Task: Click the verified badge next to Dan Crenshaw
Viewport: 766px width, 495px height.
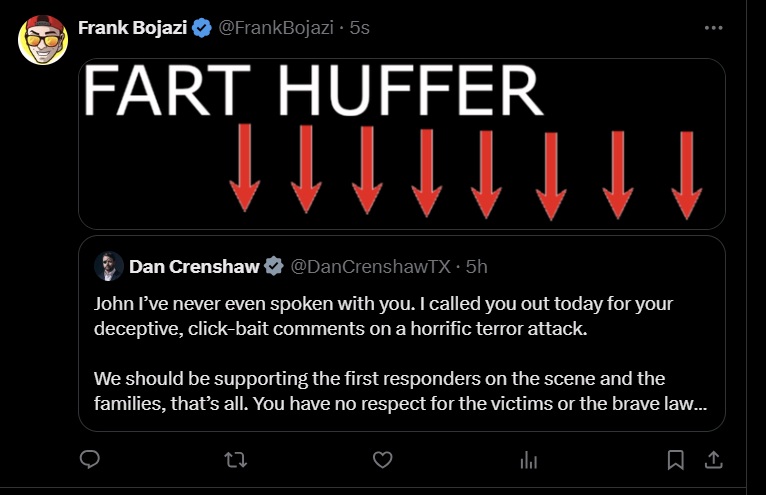Action: pos(274,266)
